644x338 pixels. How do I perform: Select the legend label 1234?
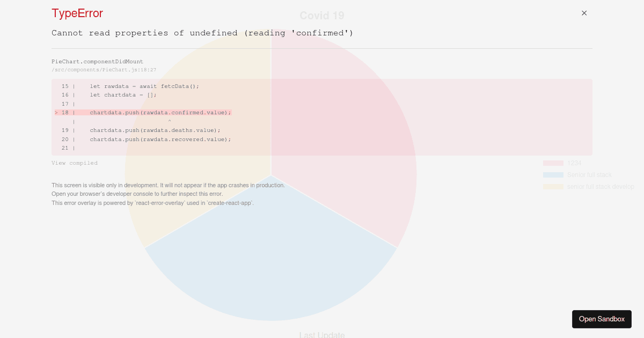coord(574,163)
